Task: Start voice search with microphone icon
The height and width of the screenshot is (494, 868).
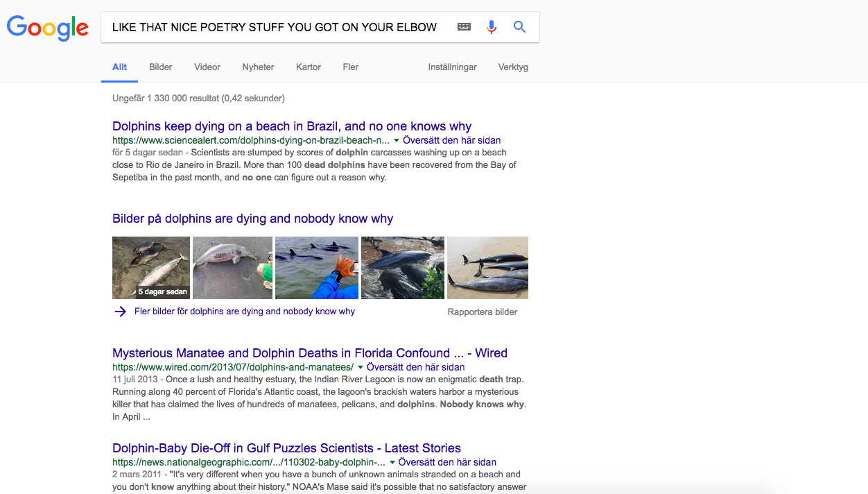Action: [492, 27]
